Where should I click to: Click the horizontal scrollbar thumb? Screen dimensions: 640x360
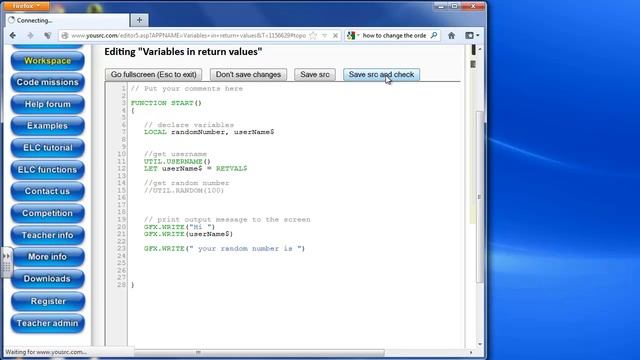point(259,352)
